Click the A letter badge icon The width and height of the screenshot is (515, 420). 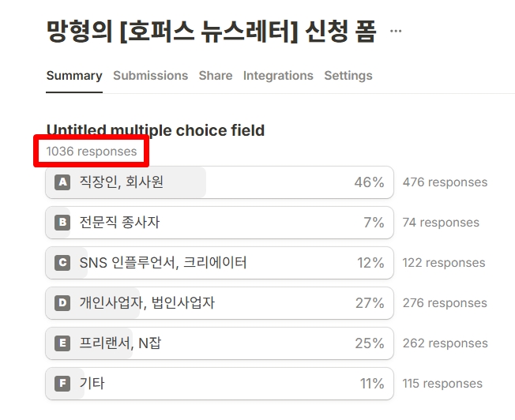(x=62, y=182)
